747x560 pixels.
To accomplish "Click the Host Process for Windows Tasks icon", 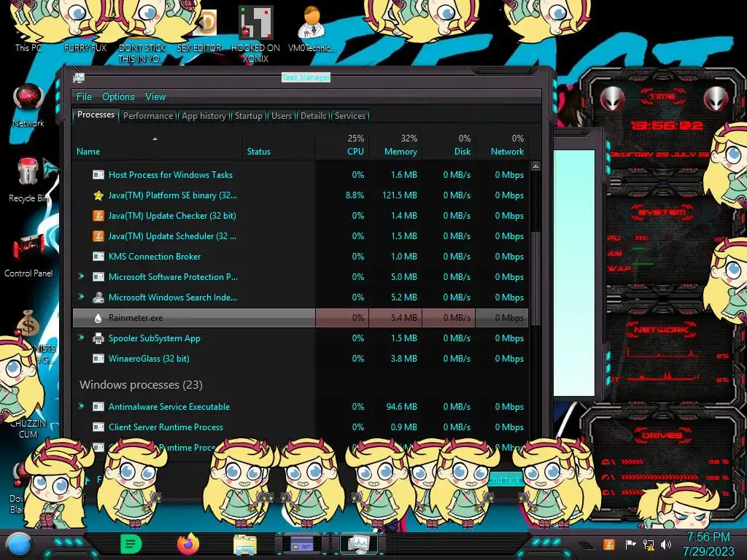I will click(x=98, y=175).
